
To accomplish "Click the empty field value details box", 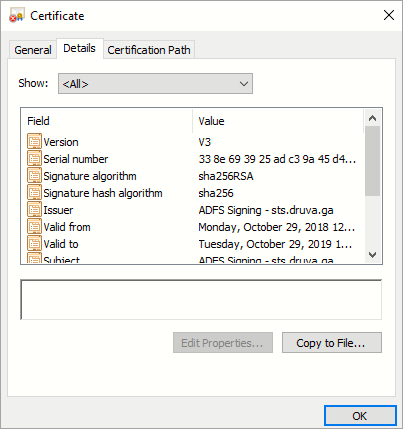I will point(201,300).
